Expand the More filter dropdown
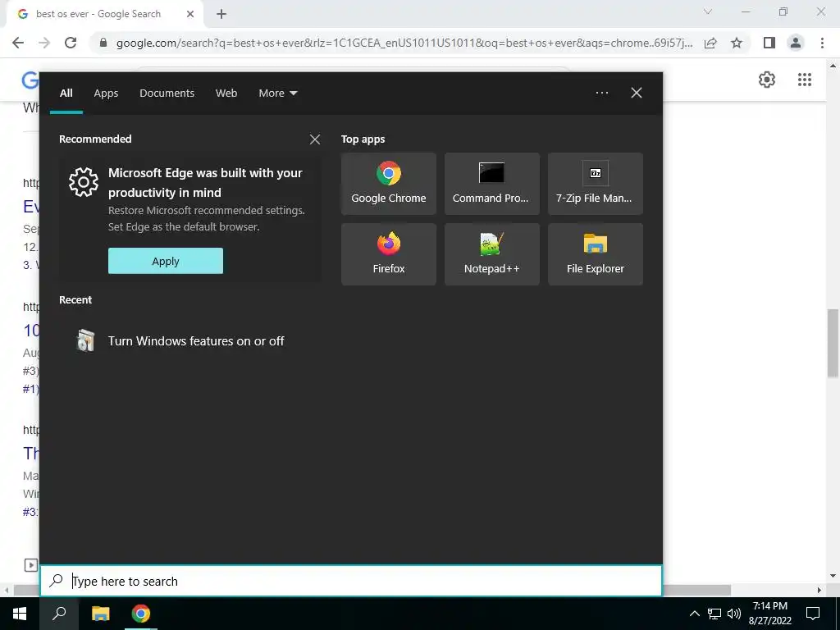Screen dimensions: 840x630 pos(277,94)
